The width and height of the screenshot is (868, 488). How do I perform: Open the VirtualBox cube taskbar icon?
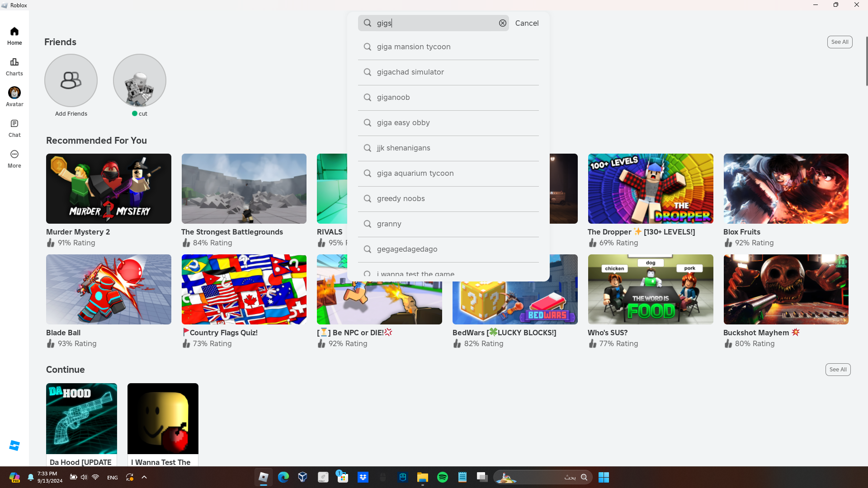pyautogui.click(x=303, y=477)
